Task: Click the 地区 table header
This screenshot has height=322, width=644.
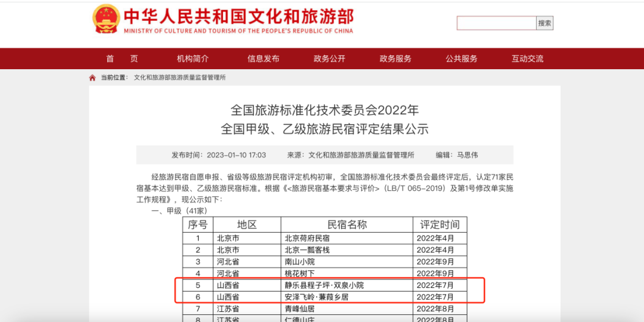Action: click(247, 225)
